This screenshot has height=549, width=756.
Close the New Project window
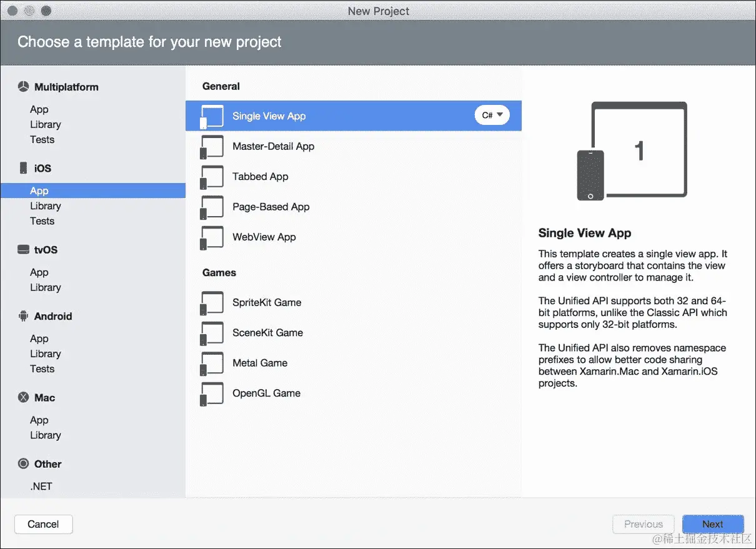click(x=12, y=11)
